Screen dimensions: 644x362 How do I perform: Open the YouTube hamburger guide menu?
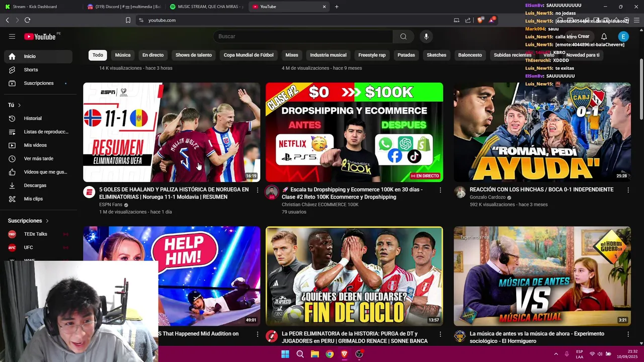pyautogui.click(x=12, y=36)
